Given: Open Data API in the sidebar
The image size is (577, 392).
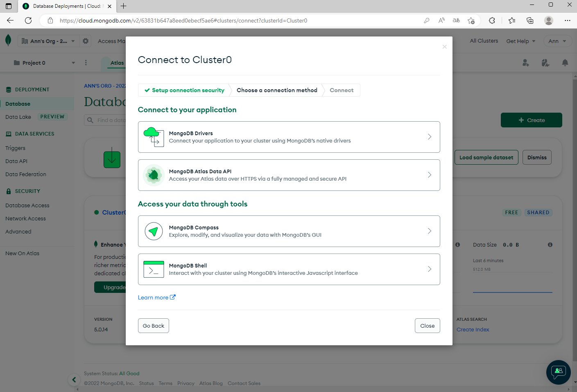Looking at the screenshot, I should pyautogui.click(x=16, y=161).
